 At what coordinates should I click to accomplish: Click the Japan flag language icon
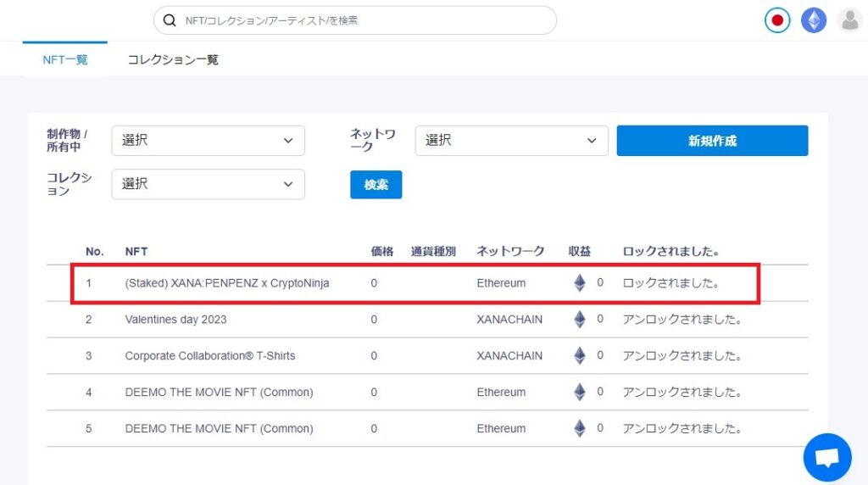(777, 20)
